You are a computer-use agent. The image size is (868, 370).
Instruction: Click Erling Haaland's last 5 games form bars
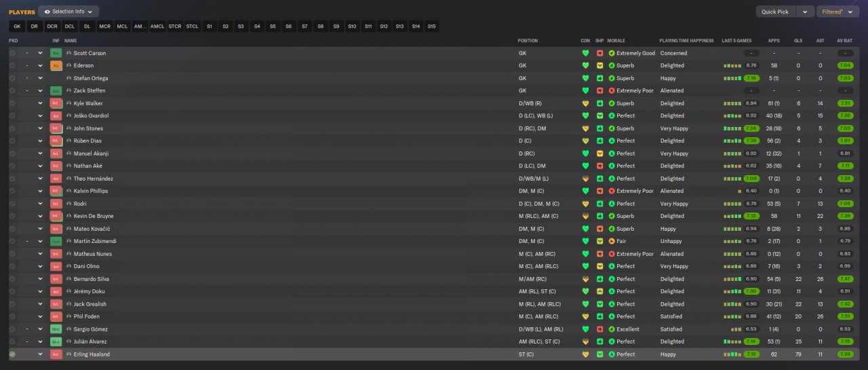(733, 354)
